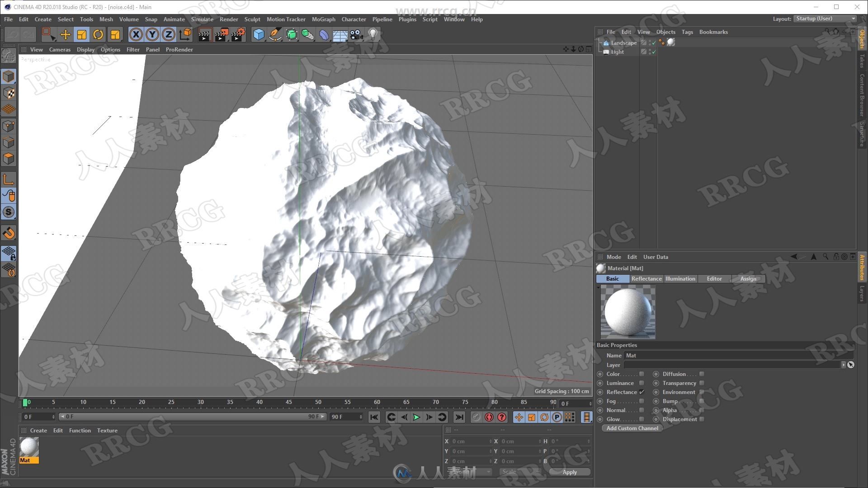Toggle Z axis lock
868x488 pixels.
pyautogui.click(x=169, y=34)
